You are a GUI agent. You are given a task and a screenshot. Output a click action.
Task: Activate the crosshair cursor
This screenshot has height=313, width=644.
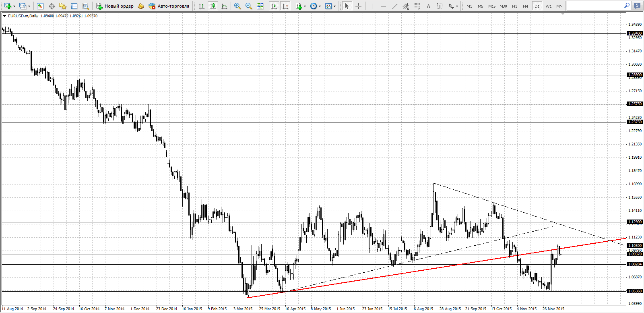click(358, 6)
